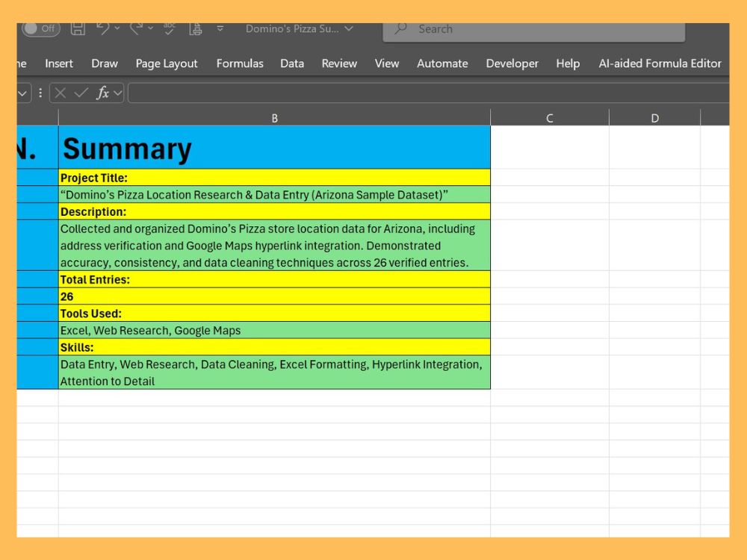
Task: Open the Data ribbon tab
Action: point(292,63)
